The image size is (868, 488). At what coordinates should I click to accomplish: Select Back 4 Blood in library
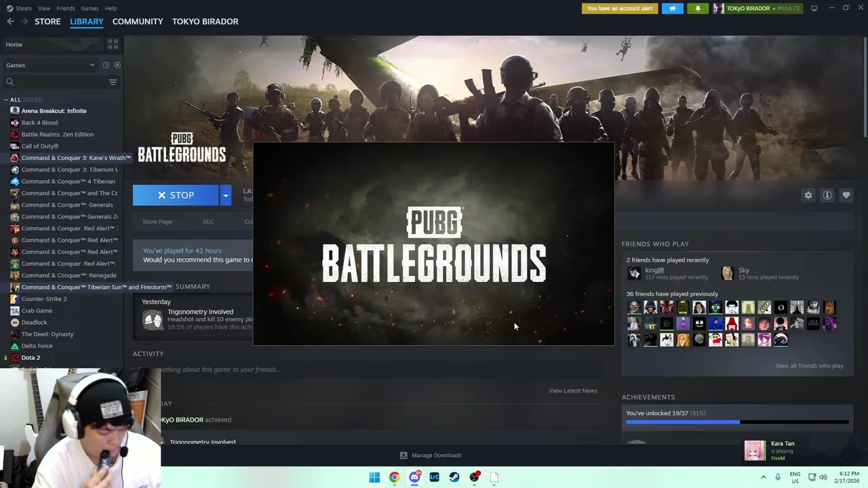[39, 123]
